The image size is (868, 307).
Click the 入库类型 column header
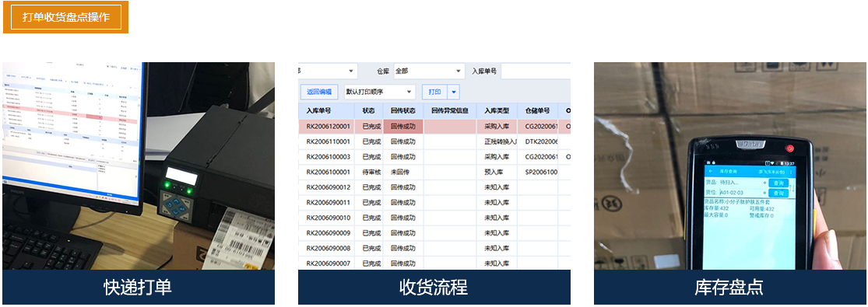tap(497, 111)
